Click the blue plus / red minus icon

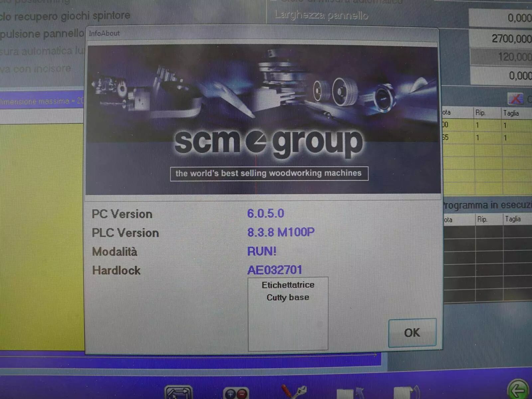click(x=236, y=393)
